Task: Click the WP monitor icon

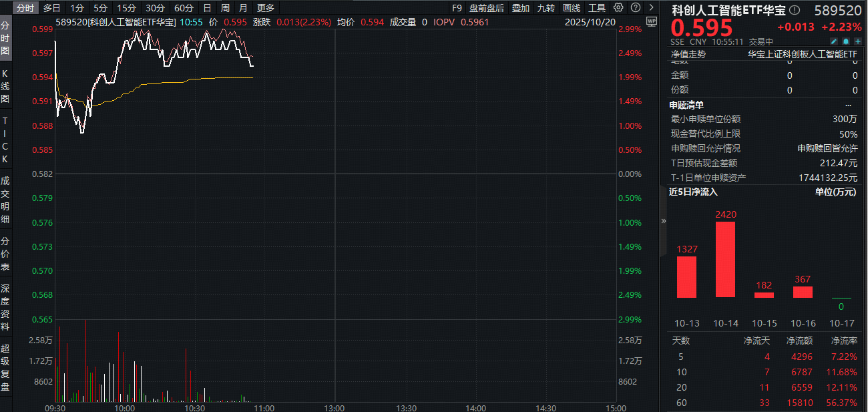Action: [652, 22]
